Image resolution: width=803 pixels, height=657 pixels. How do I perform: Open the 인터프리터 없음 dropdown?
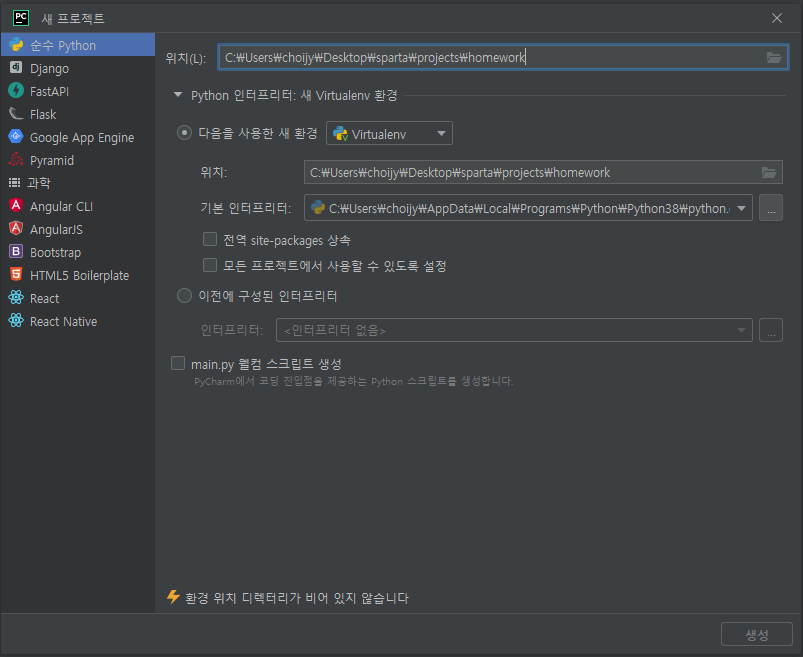coord(514,330)
